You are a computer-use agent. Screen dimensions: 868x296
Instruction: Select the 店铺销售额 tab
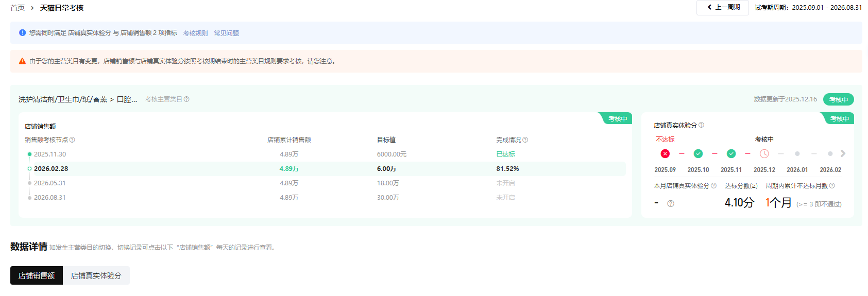point(37,275)
